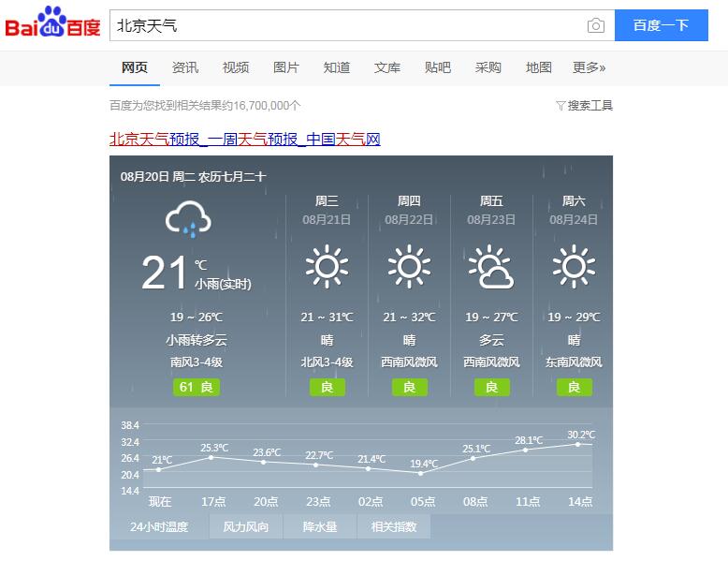This screenshot has width=728, height=561.
Task: Open the 图片 search category
Action: (x=286, y=67)
